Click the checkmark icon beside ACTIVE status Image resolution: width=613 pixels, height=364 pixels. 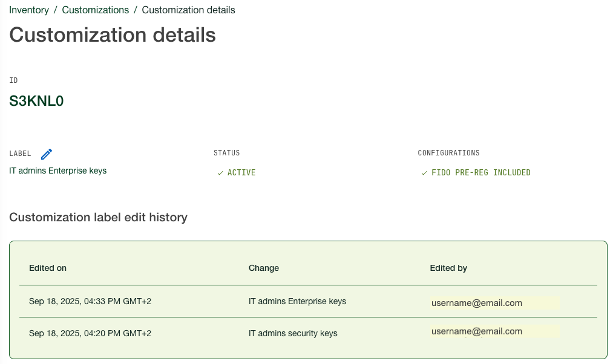(x=220, y=173)
